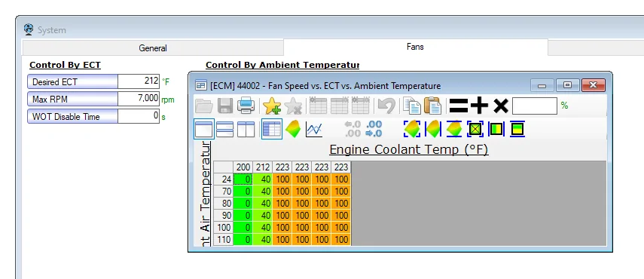The width and height of the screenshot is (644, 279).
Task: Click row header 80
Action: click(x=224, y=204)
